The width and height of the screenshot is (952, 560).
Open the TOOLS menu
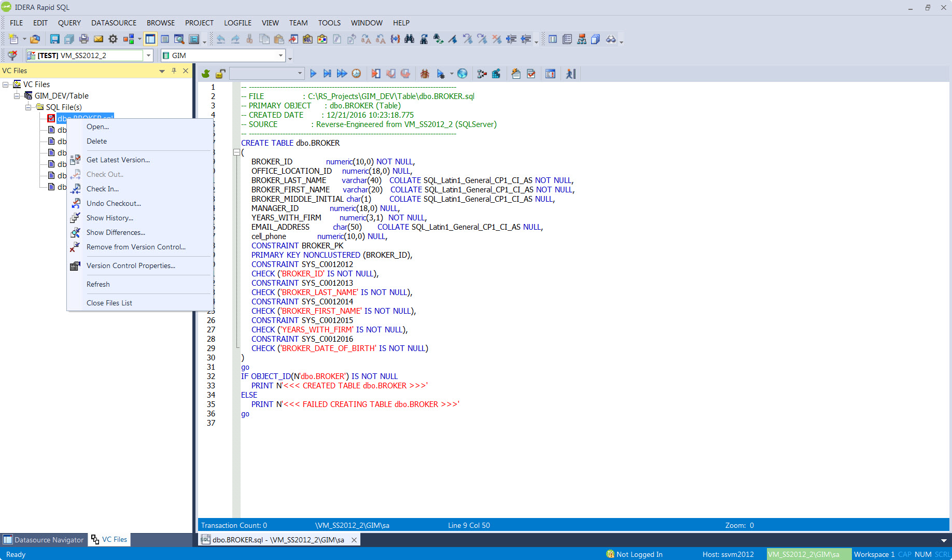click(x=329, y=23)
